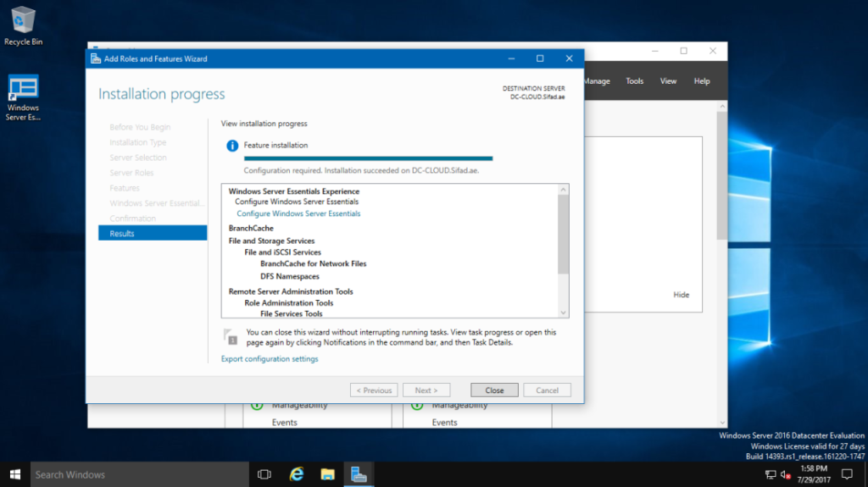Open the View menu in Server Manager
This screenshot has width=868, height=487.
pos(668,80)
